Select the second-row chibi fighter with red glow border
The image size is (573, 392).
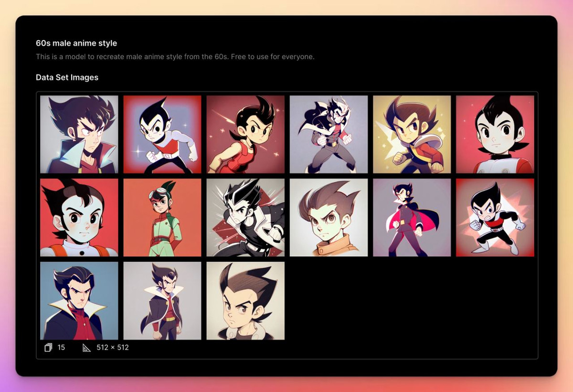(495, 217)
